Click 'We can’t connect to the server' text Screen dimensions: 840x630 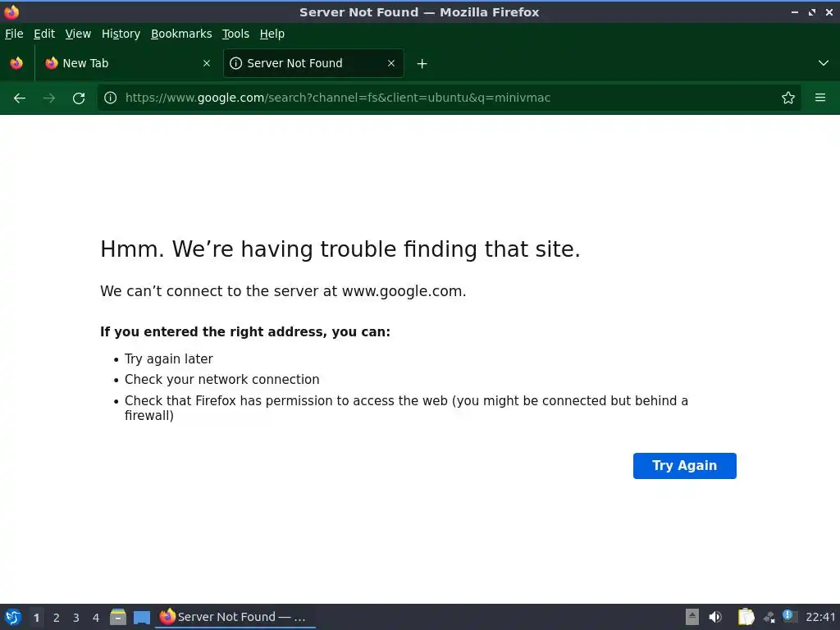[283, 291]
